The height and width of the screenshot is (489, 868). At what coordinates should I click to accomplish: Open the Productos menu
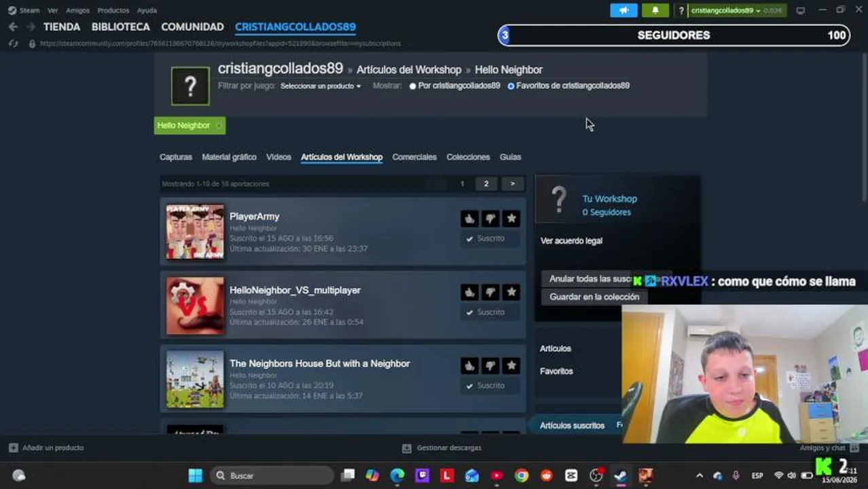(x=113, y=10)
